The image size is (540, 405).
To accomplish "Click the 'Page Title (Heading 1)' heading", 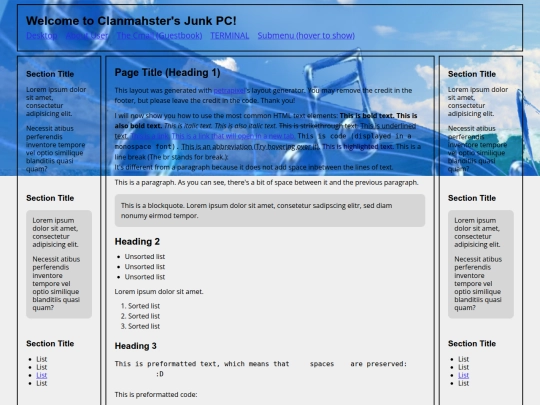I will 167,72.
